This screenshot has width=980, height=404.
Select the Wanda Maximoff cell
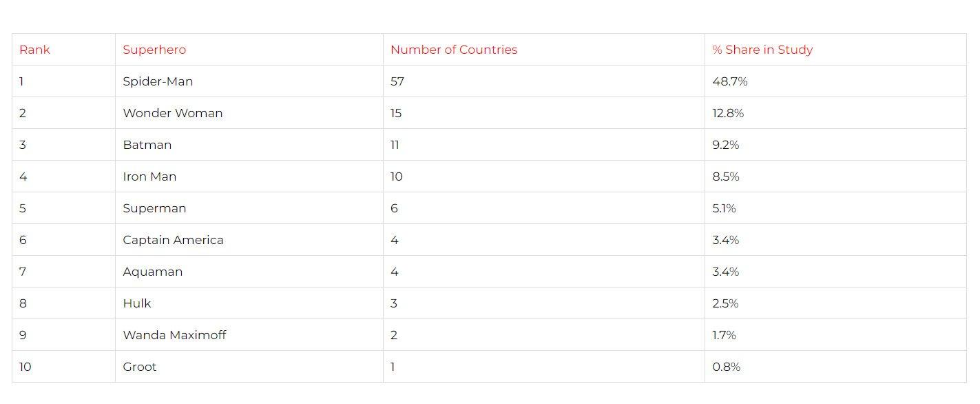pos(174,335)
